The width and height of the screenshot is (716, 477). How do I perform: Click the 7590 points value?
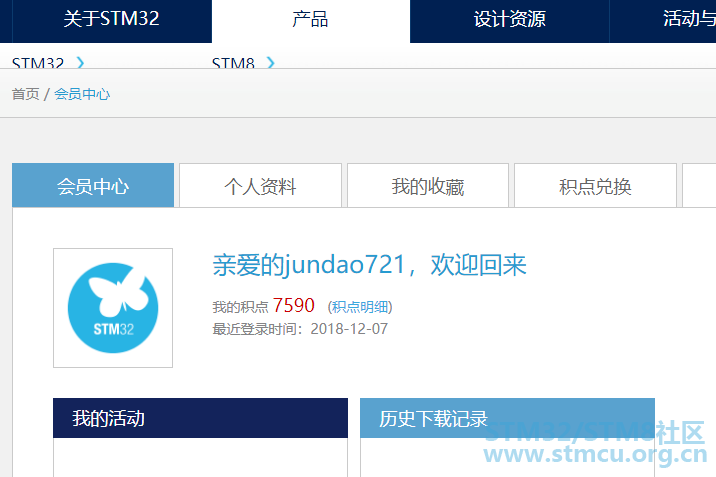click(x=294, y=305)
